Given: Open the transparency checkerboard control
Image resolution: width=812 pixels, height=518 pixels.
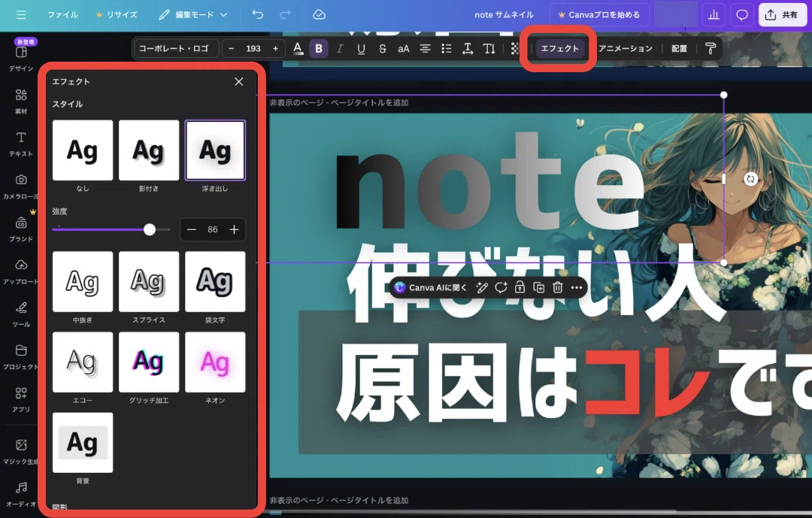Looking at the screenshot, I should pyautogui.click(x=515, y=48).
